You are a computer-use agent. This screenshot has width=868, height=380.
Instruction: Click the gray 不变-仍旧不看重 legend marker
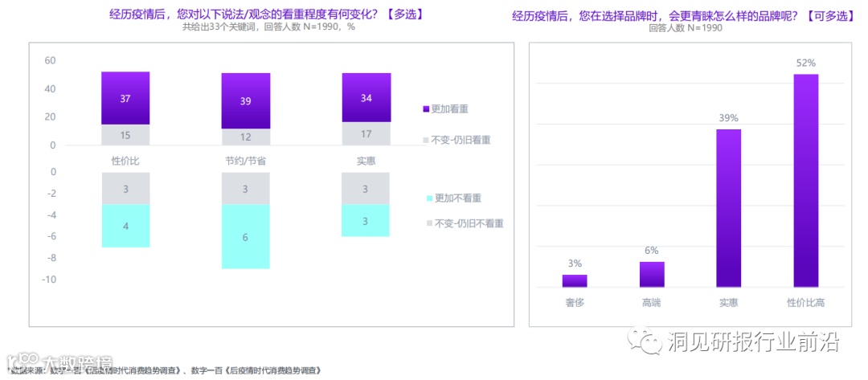tap(428, 223)
